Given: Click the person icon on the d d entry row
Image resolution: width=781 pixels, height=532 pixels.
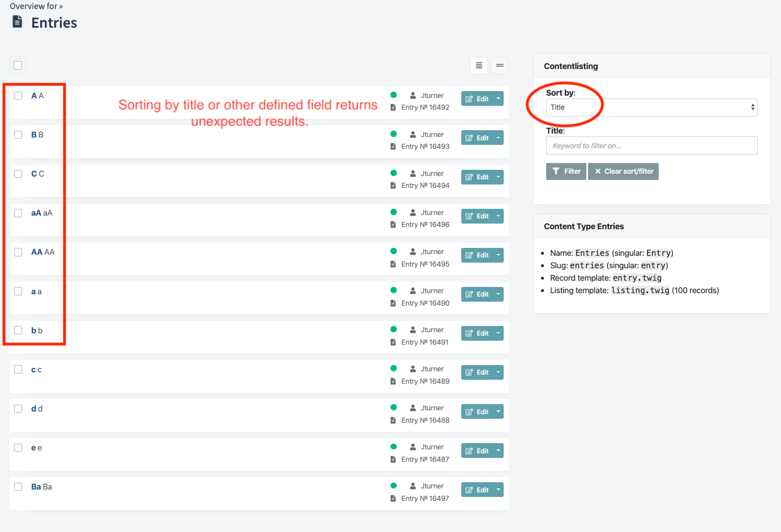Looking at the screenshot, I should pos(413,407).
